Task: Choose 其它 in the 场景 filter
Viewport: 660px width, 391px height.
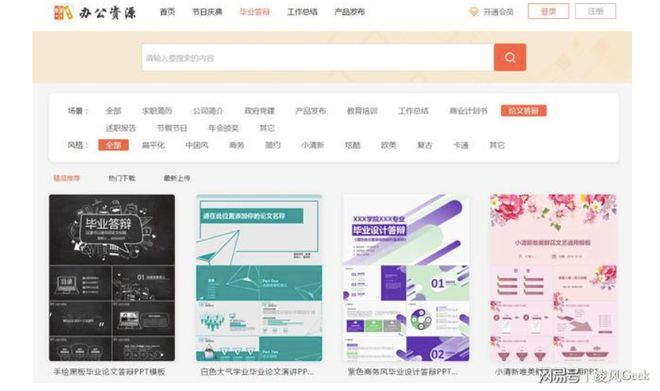Action: click(x=267, y=128)
